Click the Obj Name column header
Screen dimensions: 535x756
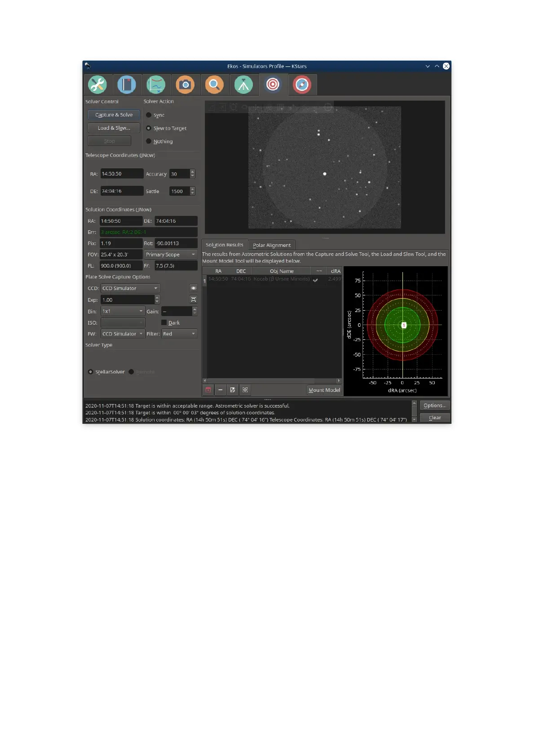(x=282, y=271)
